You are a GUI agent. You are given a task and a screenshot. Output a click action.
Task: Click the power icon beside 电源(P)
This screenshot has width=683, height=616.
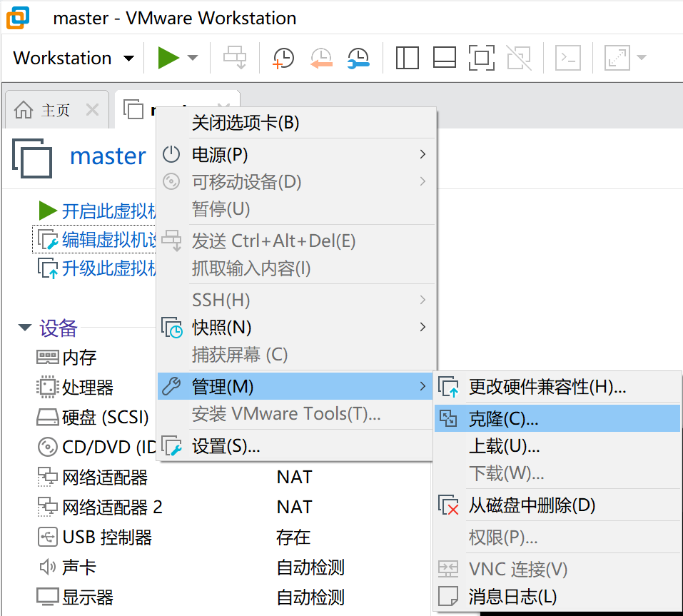coord(171,154)
